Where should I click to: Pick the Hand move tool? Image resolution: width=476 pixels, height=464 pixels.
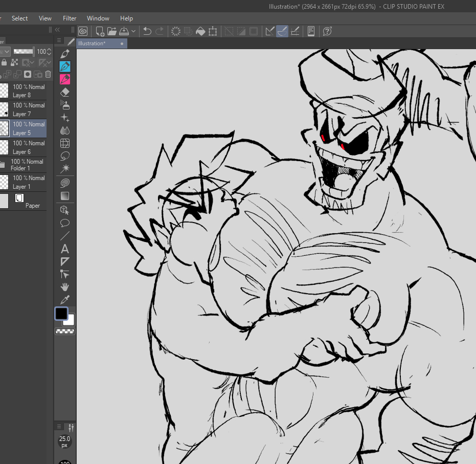pos(65,287)
